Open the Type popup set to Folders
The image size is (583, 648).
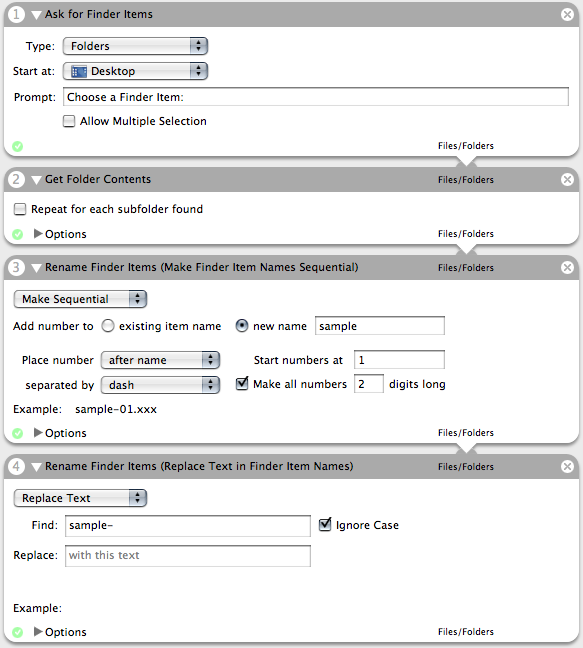136,46
